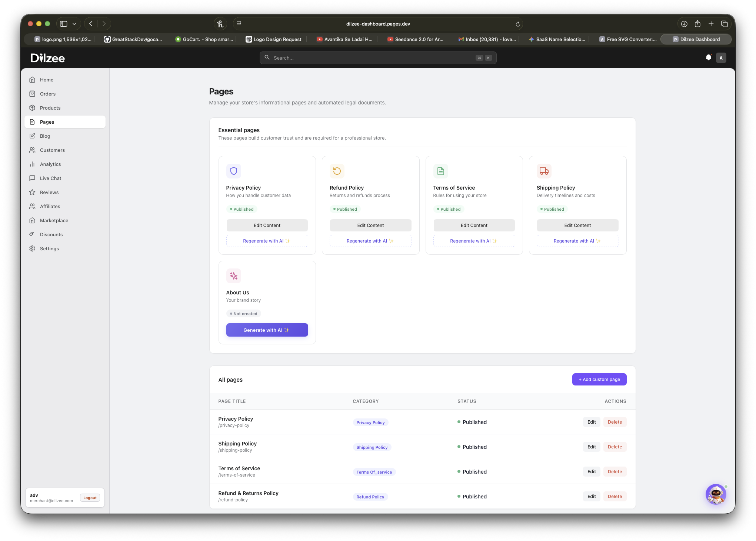Click the page settings icon in address bar

click(239, 24)
